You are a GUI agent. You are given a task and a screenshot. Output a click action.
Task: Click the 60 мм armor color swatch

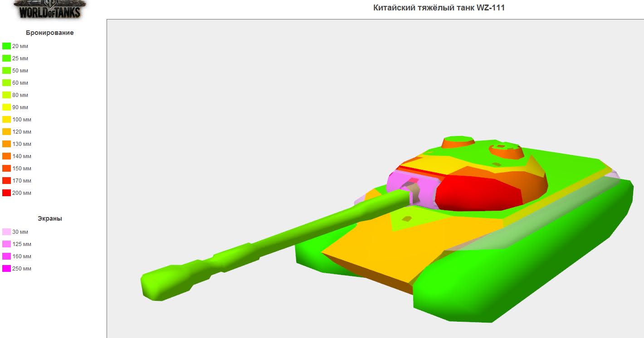pos(6,83)
